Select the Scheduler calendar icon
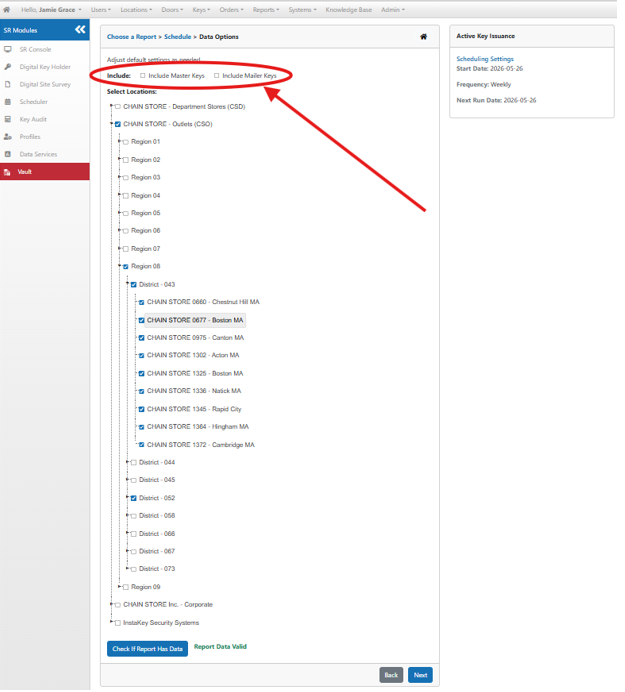This screenshot has height=692, width=625. pyautogui.click(x=8, y=102)
